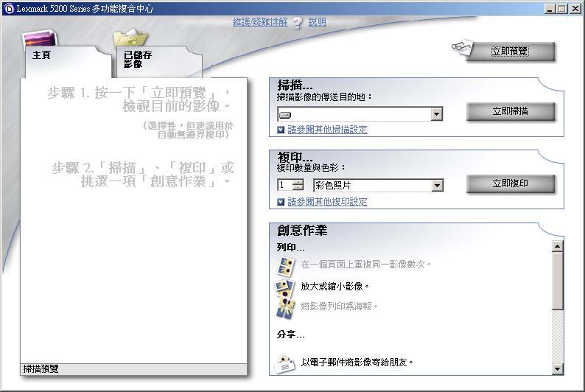Open the 維護/疑難排解 link
This screenshot has width=585, height=392.
(260, 22)
